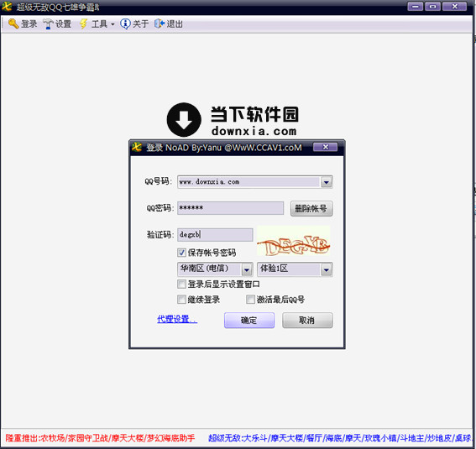Expand the QQ号码 dropdown arrow
476x449 pixels.
[327, 182]
